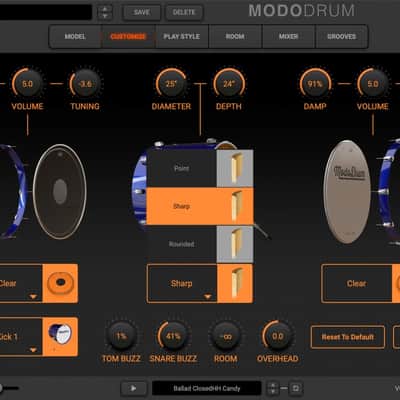Go to the ROOM tab
Image resolution: width=400 pixels, height=400 pixels.
[235, 36]
